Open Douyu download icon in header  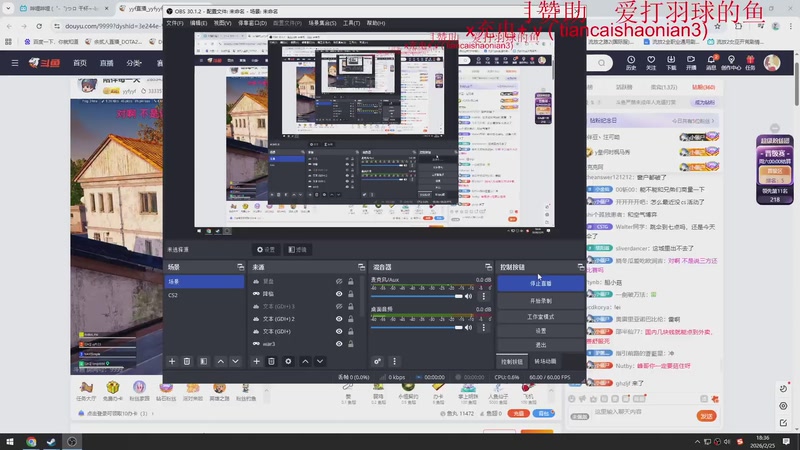tap(671, 62)
